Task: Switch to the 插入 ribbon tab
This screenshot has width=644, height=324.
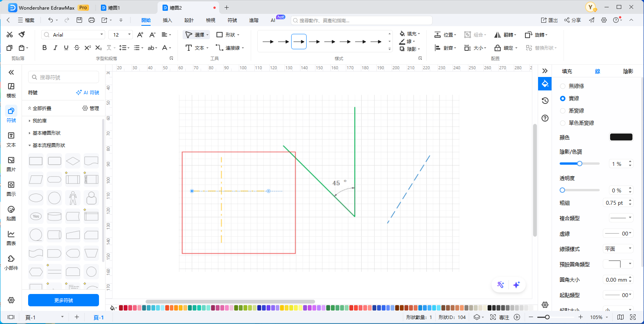Action: 167,20
